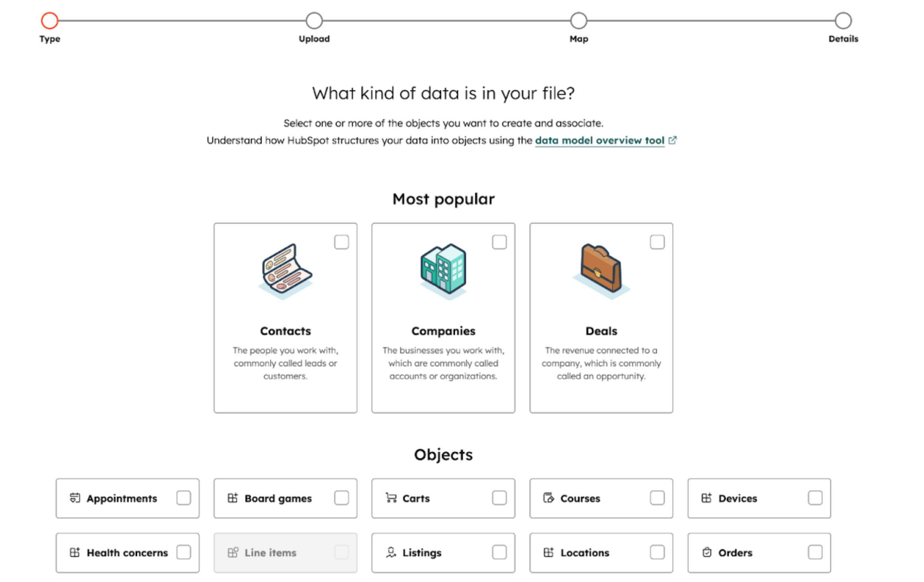Click the Deals briefcase illustration
Image resolution: width=924 pixels, height=582 pixels.
pos(601,271)
